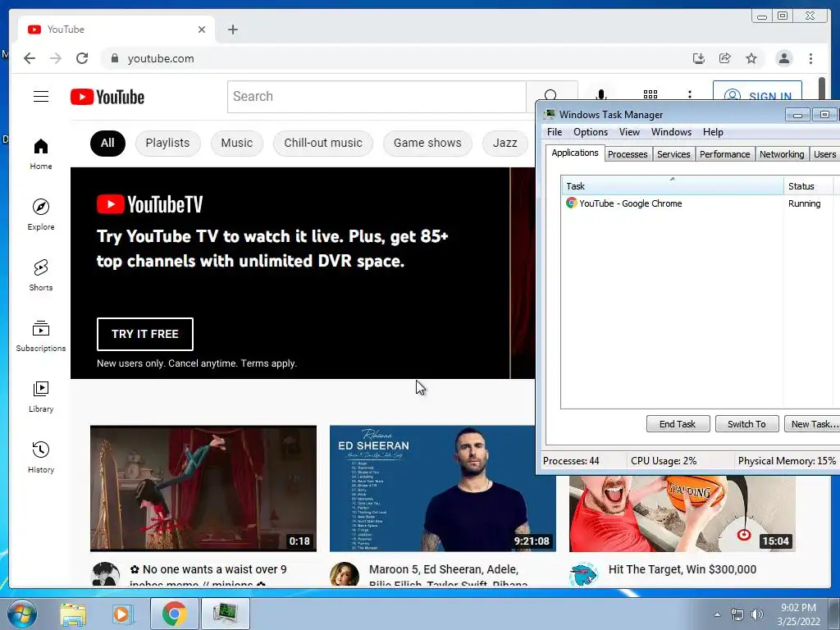
Task: Click the Task Manager taskbar icon
Action: pos(225,614)
